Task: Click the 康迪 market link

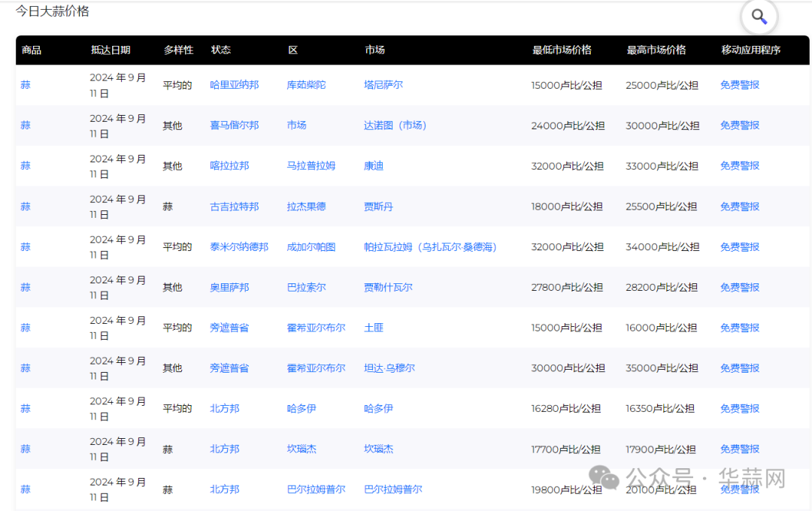Action: [373, 166]
